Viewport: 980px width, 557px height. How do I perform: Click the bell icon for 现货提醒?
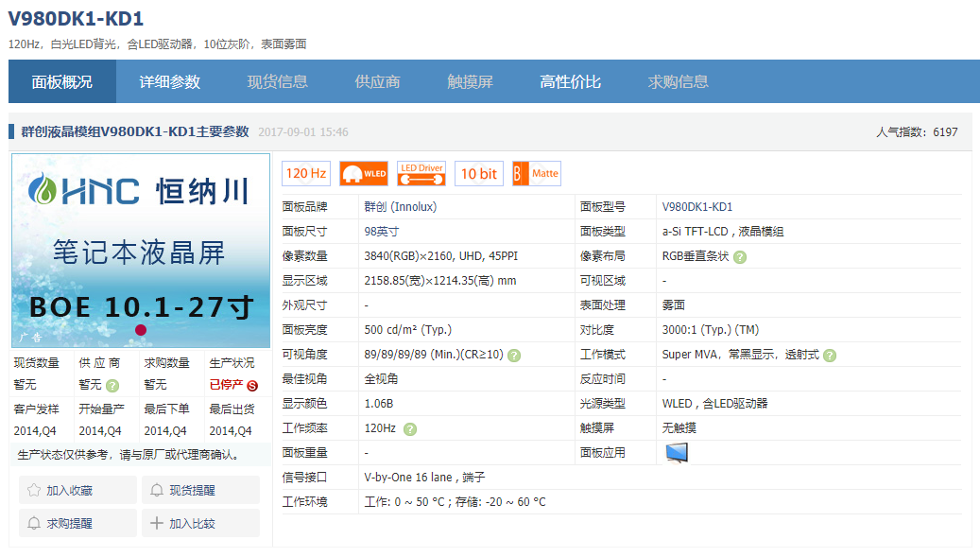coord(157,489)
